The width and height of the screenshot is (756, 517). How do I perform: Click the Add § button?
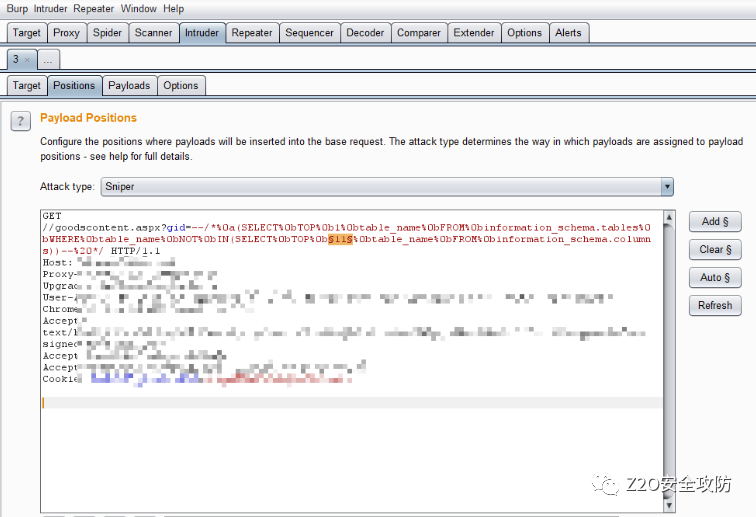pyautogui.click(x=715, y=221)
